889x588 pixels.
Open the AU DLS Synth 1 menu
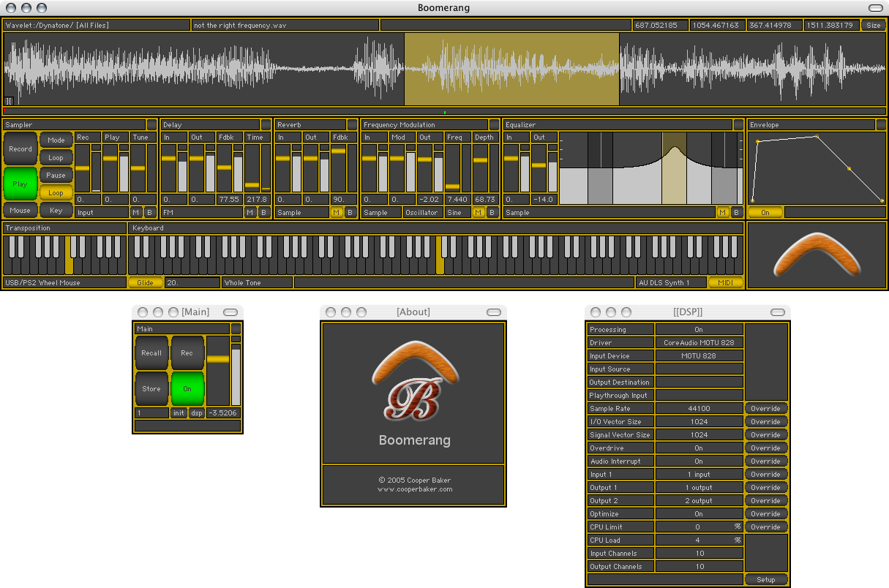click(x=671, y=283)
